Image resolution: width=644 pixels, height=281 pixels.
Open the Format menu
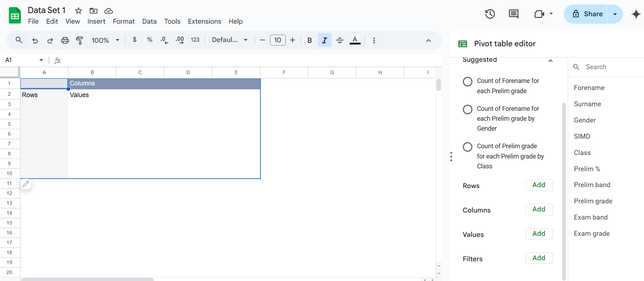click(124, 22)
